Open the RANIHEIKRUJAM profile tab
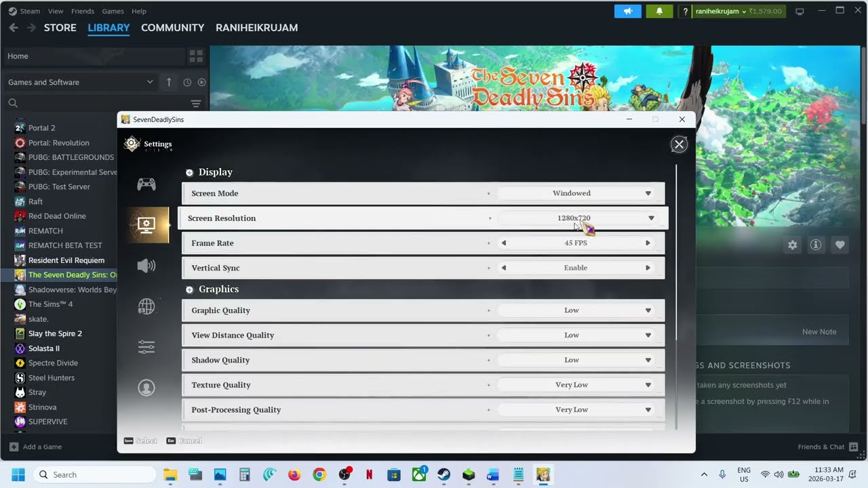The image size is (868, 488). pyautogui.click(x=256, y=28)
